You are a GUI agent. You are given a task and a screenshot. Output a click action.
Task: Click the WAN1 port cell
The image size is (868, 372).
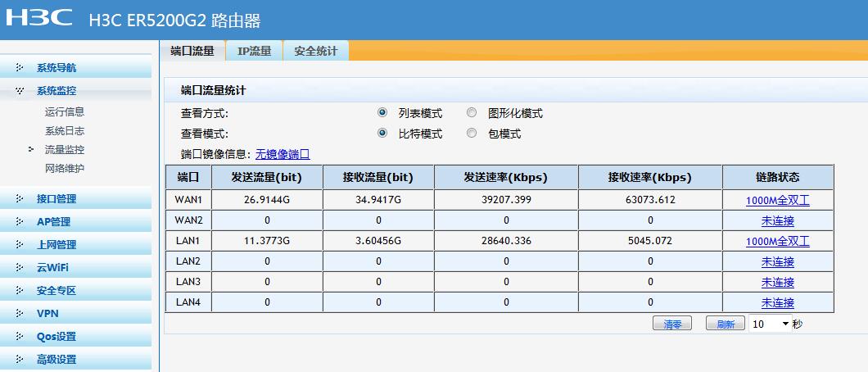coord(188,200)
